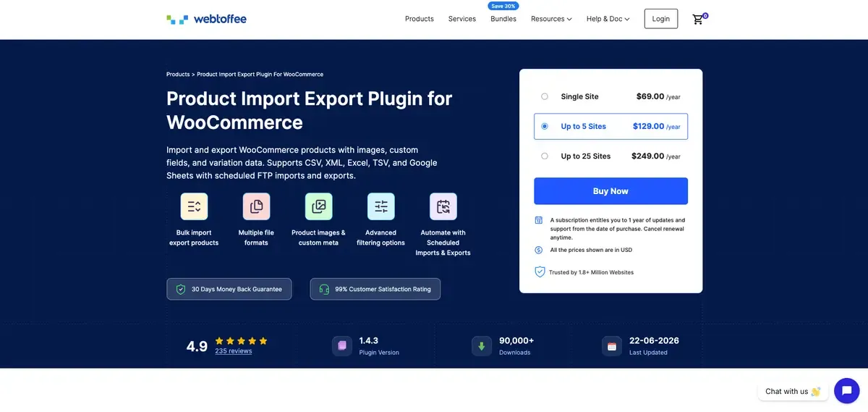Open the blue chat bubble button
The width and height of the screenshot is (868, 412).
point(846,391)
